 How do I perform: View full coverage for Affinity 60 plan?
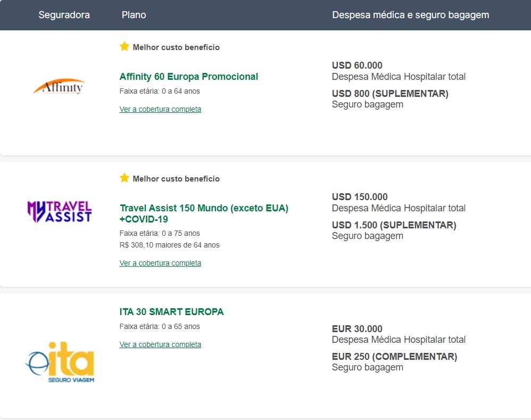click(x=160, y=109)
